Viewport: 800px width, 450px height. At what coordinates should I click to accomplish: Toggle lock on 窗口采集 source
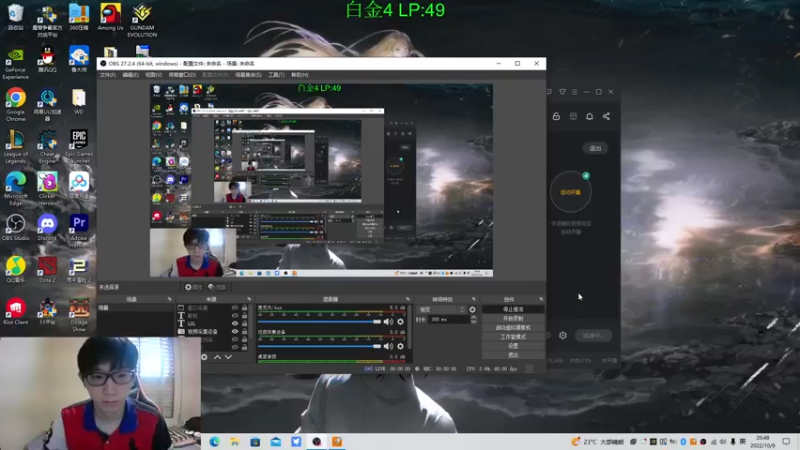coord(244,308)
